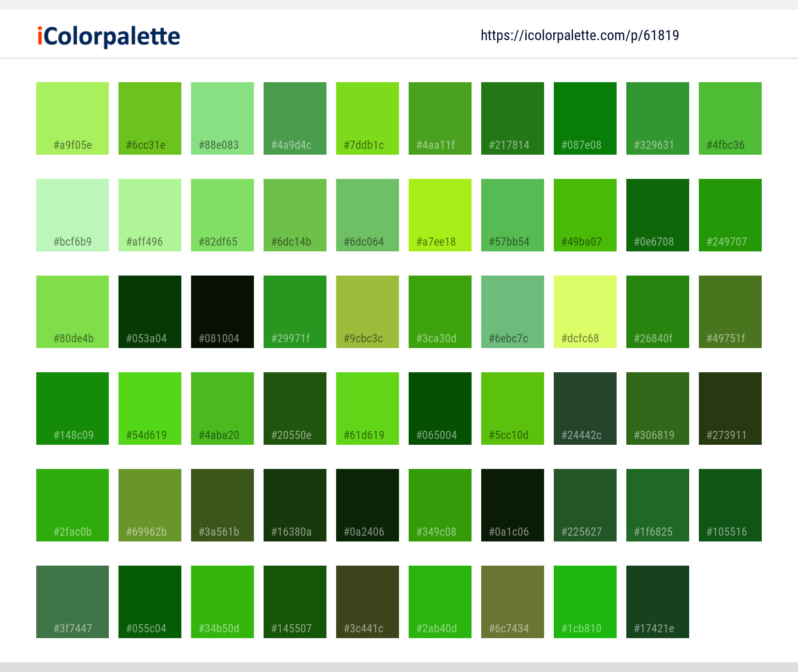This screenshot has width=798, height=672.
Task: Open the icolorpalette.com/p/61819 URL
Action: point(580,35)
